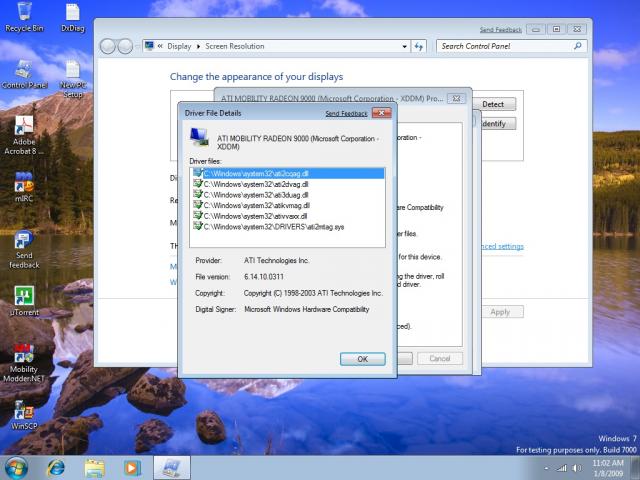Click Display in breadcrumb path
This screenshot has height=480, width=640.
coord(179,46)
